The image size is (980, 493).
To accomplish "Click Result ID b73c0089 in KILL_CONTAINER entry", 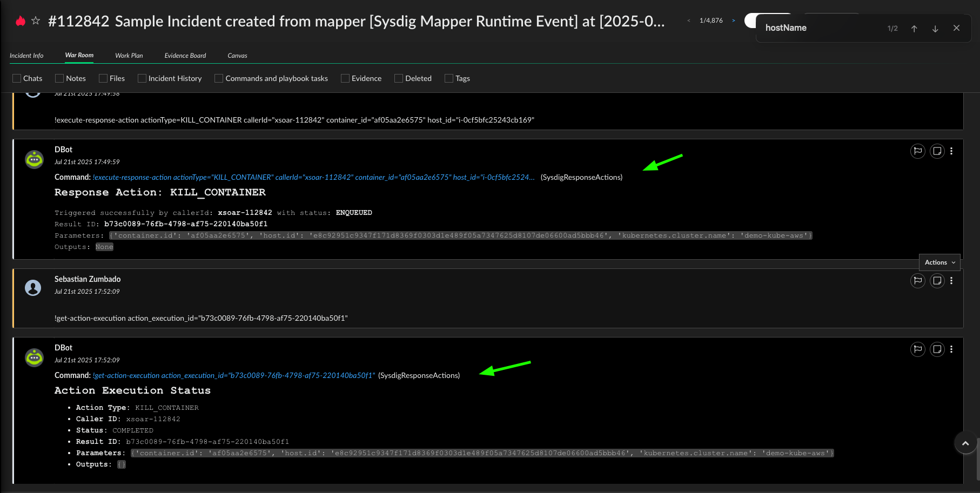I will (186, 224).
